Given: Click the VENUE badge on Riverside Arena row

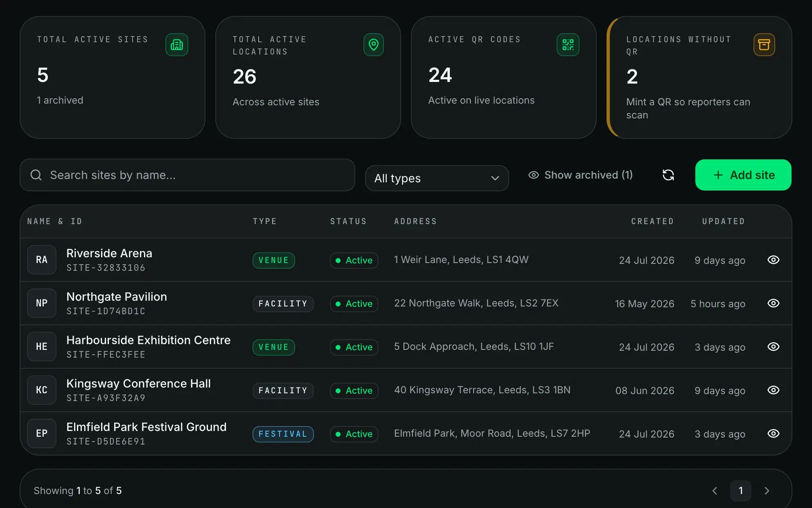Looking at the screenshot, I should click(273, 260).
